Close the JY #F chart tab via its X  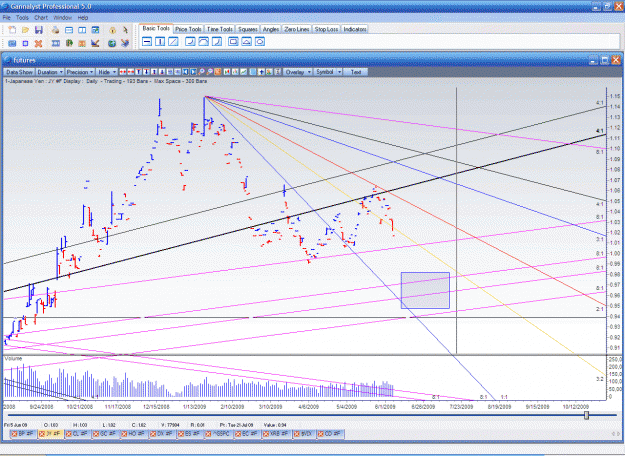[42, 434]
